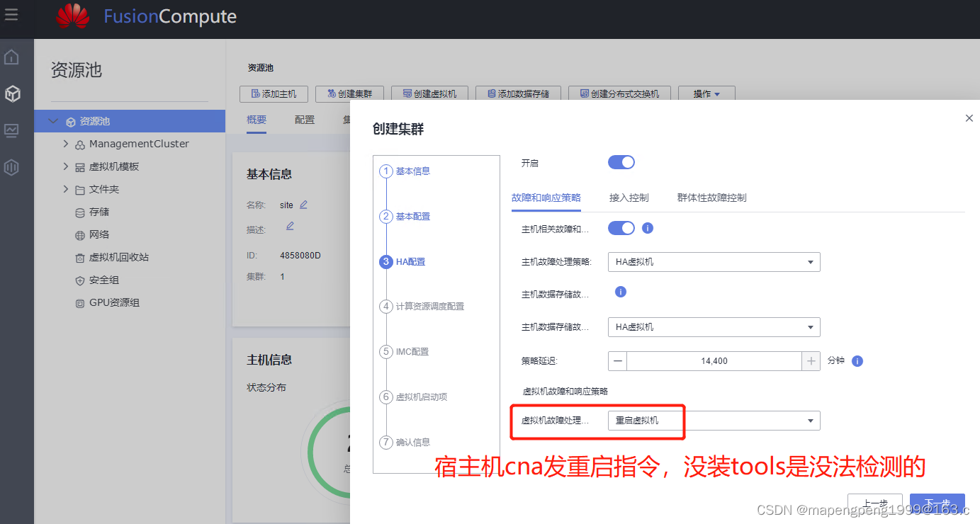Viewport: 980px width, 524px height.
Task: Switch to 概要 tab
Action: pos(257,120)
